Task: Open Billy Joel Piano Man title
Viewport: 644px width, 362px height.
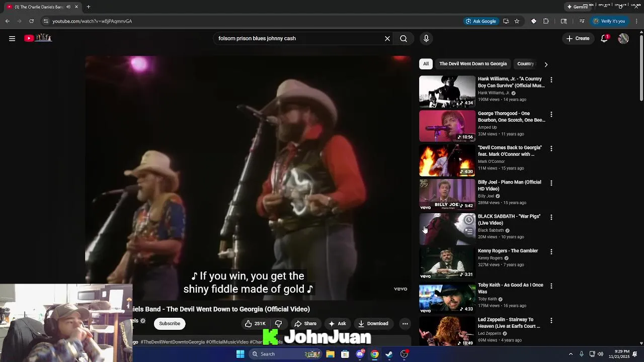Action: coord(510,185)
